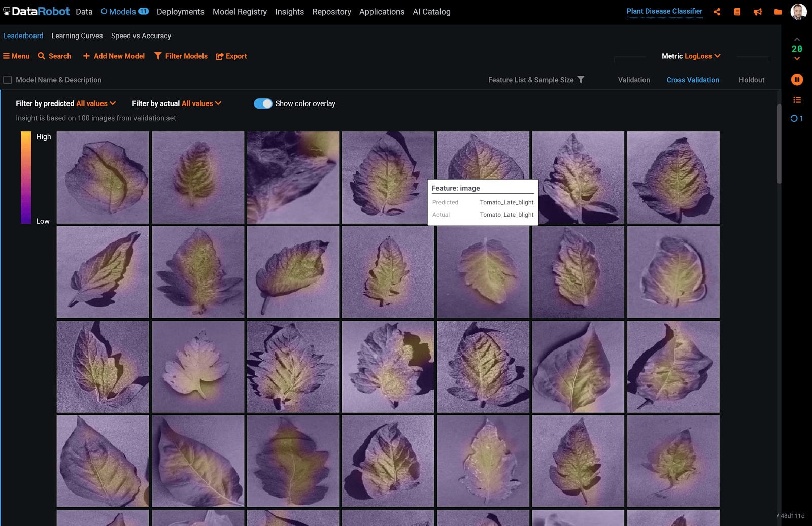Increase worker count with up arrow
The width and height of the screenshot is (812, 526).
tap(797, 39)
